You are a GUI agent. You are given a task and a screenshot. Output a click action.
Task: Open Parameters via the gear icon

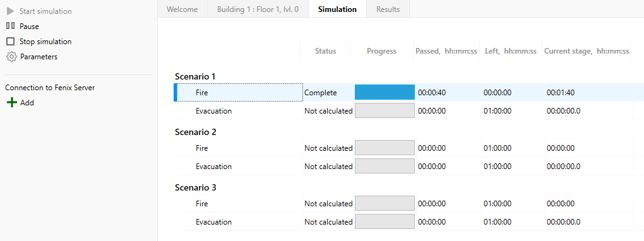tap(11, 57)
